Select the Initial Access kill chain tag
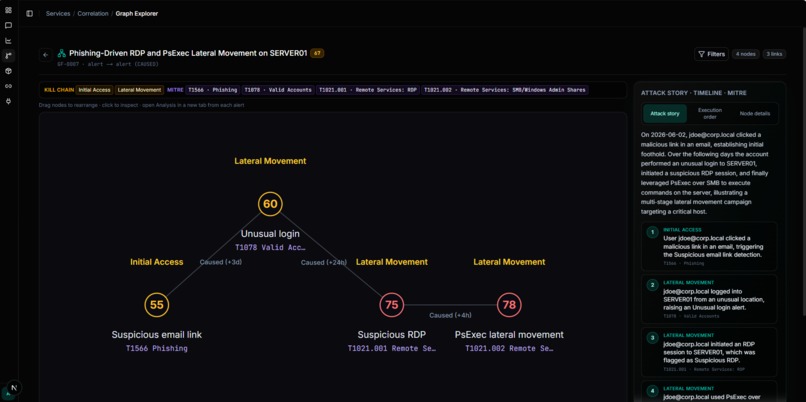The height and width of the screenshot is (402, 806). coord(95,90)
